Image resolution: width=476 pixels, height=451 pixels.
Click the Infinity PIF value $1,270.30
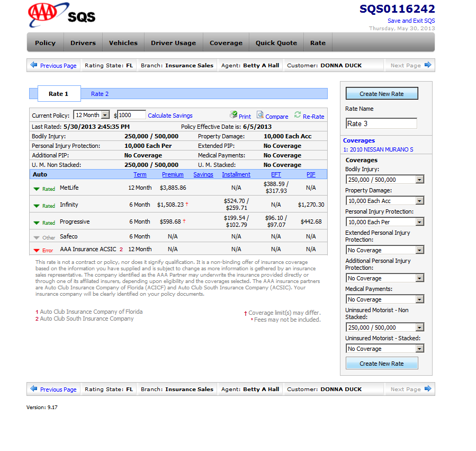(x=311, y=205)
